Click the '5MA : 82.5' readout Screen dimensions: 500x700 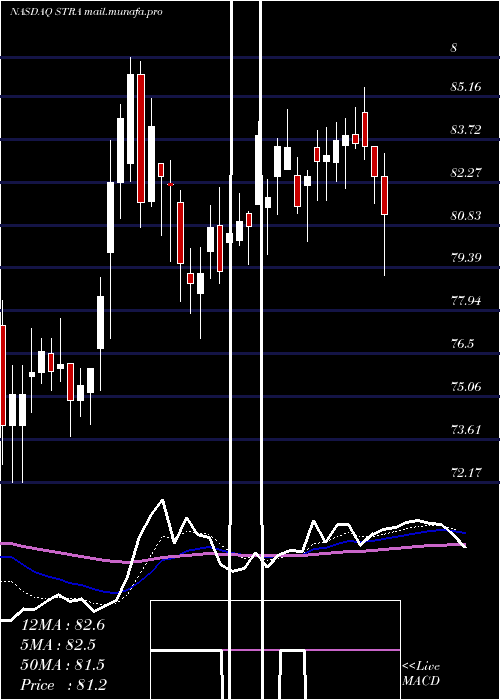[58, 645]
